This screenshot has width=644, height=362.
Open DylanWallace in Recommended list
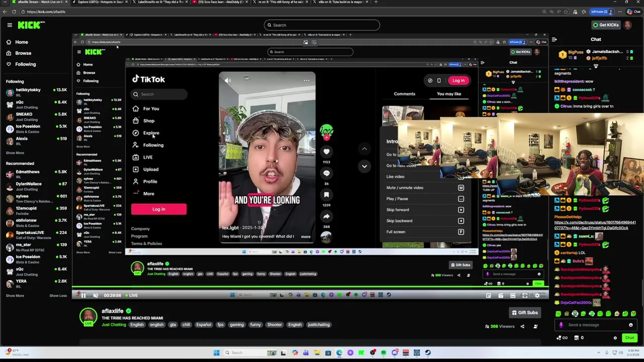click(x=36, y=186)
